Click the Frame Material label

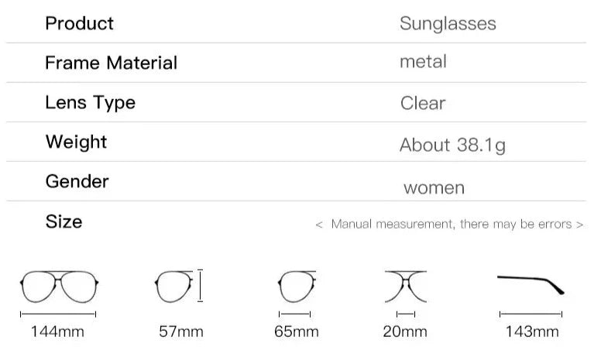coord(111,63)
